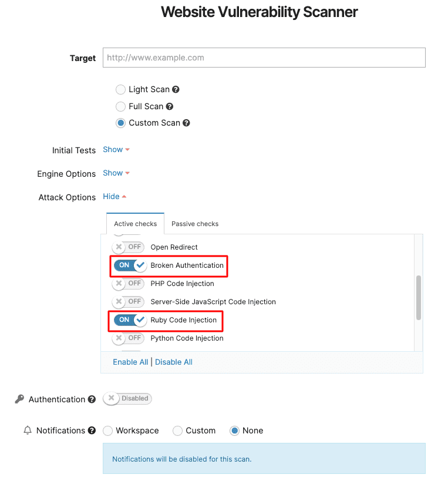Click the Notifications help question mark

tap(92, 430)
